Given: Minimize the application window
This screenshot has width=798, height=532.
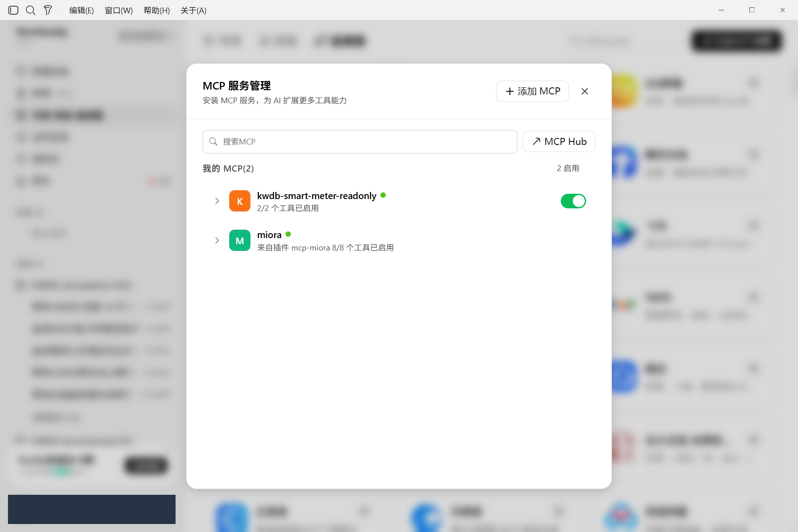Looking at the screenshot, I should click(x=721, y=10).
